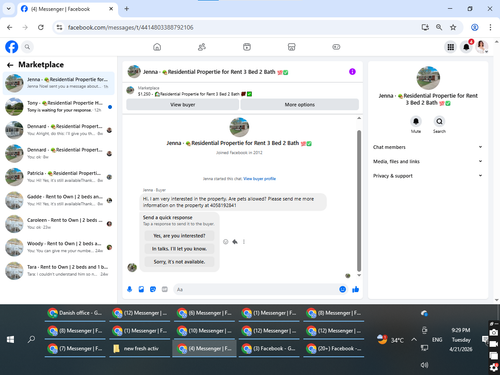Show hidden system tray icons
Screen dimensions: 500x375
tap(414, 340)
